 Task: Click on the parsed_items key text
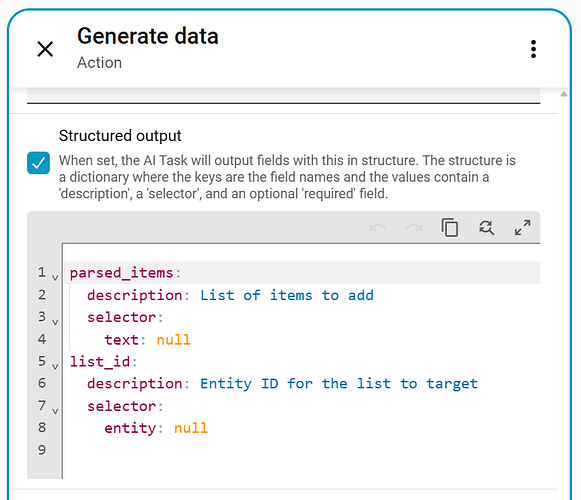pyautogui.click(x=122, y=273)
